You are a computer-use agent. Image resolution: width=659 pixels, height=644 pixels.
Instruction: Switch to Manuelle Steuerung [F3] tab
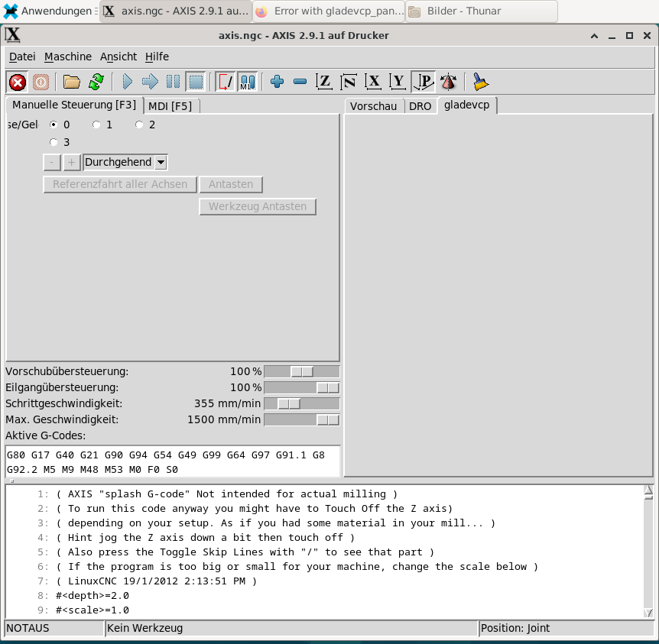[74, 105]
